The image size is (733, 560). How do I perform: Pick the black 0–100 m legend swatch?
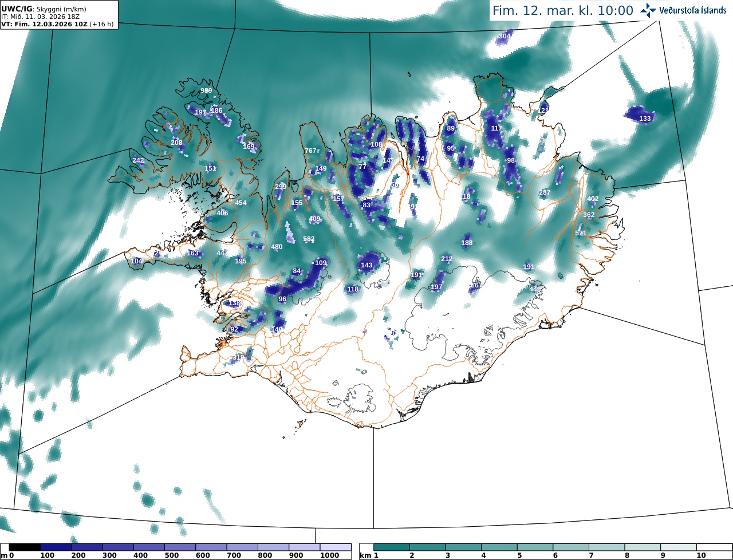[x=25, y=547]
